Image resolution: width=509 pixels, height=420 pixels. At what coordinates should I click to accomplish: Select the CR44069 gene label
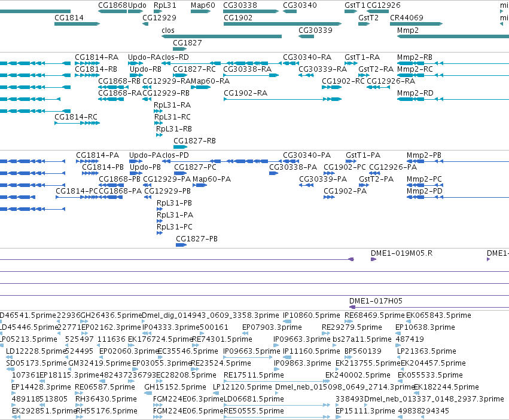(406, 17)
